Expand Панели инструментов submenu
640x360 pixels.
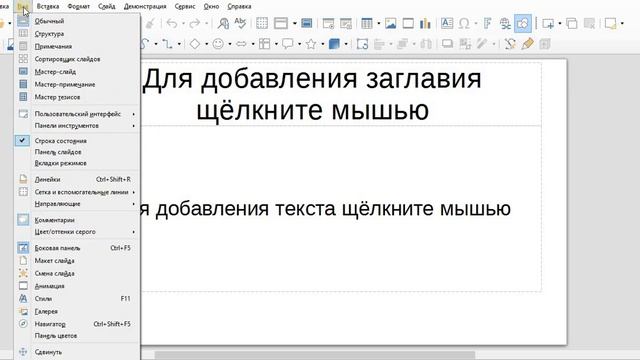tap(77, 125)
